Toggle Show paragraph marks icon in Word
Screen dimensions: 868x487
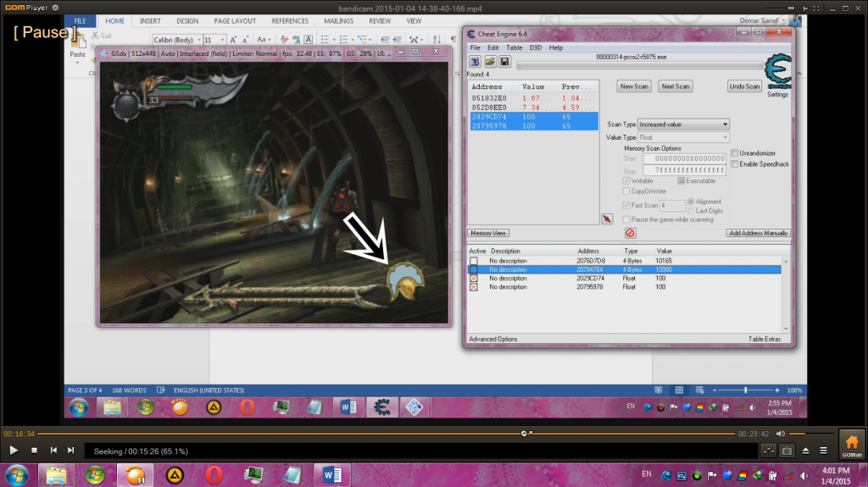(x=453, y=39)
